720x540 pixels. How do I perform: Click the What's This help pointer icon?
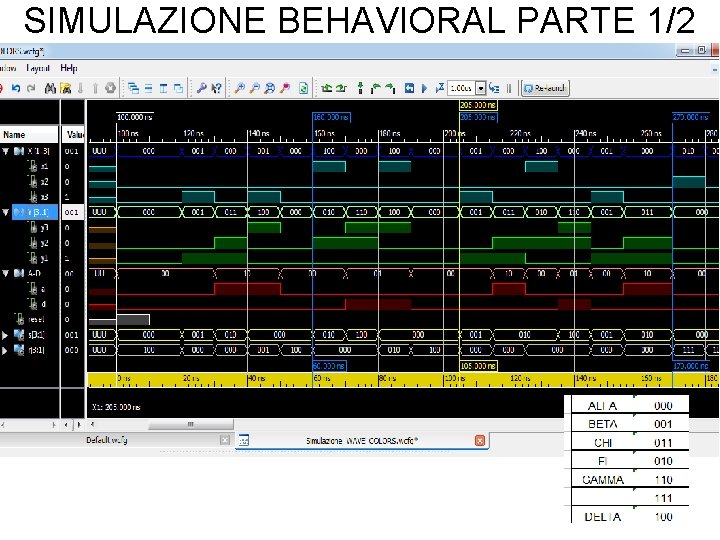coord(216,88)
